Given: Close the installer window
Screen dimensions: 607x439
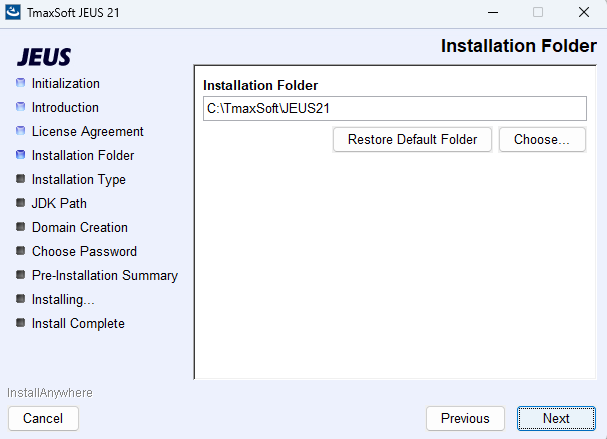Looking at the screenshot, I should (x=584, y=12).
